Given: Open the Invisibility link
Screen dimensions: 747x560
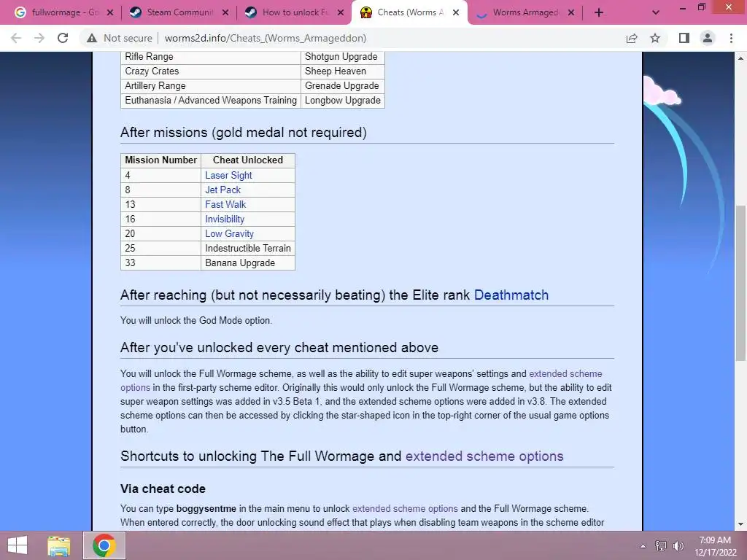Looking at the screenshot, I should [x=225, y=219].
